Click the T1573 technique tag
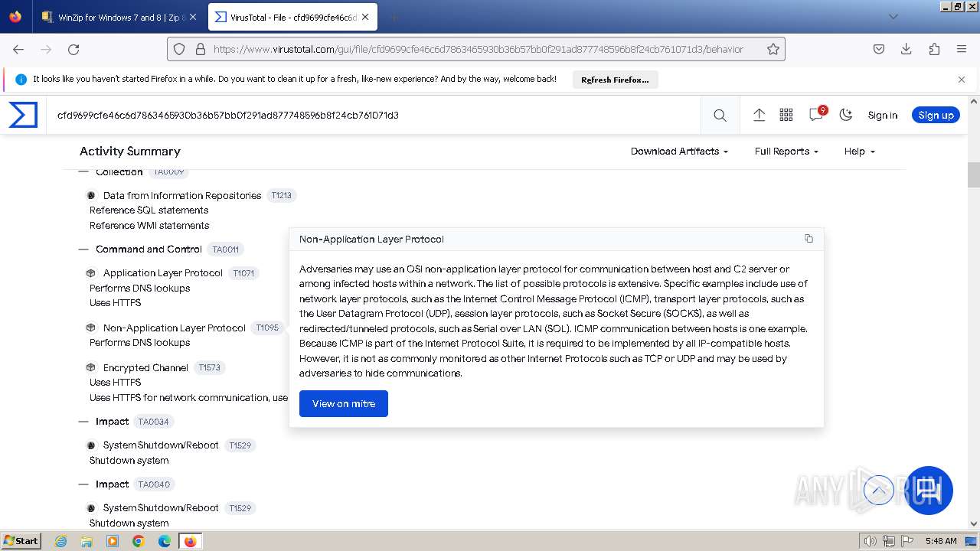Viewport: 980px width, 551px height. pos(209,367)
